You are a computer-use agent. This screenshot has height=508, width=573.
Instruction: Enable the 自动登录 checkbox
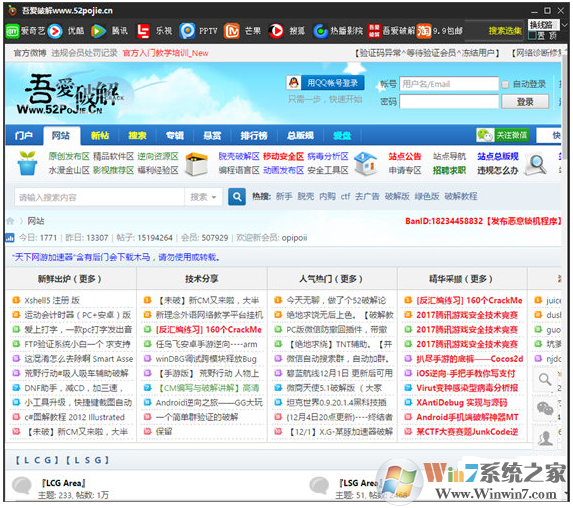[505, 84]
